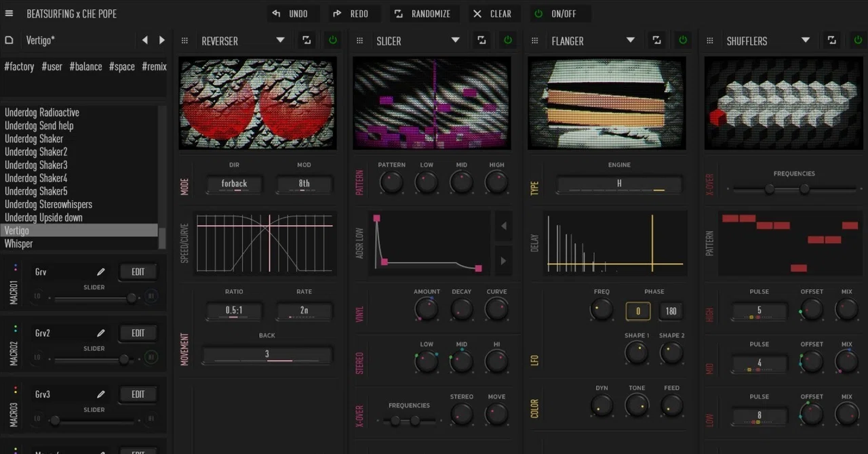Rename Grv macro with pencil icon
Image resolution: width=868 pixels, height=454 pixels.
[101, 272]
